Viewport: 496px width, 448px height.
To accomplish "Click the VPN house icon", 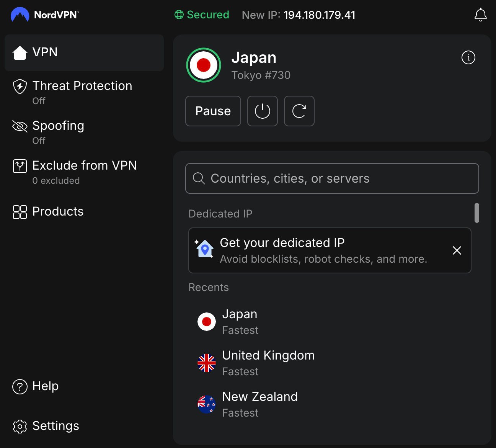I will tap(20, 53).
